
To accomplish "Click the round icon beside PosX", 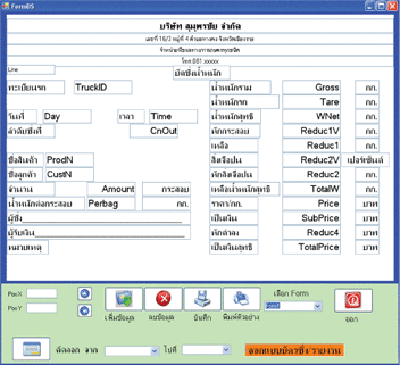I will (x=85, y=294).
